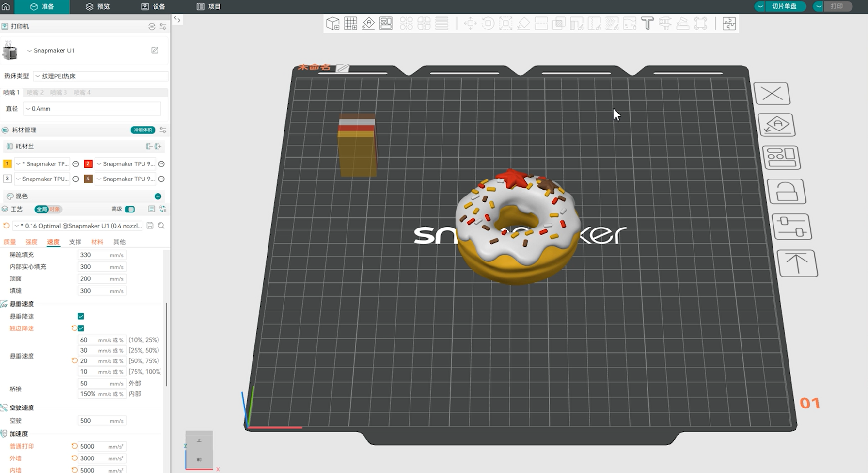Click the Auto orient toolbar icon
Viewport: 868px width, 473px height.
pyautogui.click(x=368, y=23)
